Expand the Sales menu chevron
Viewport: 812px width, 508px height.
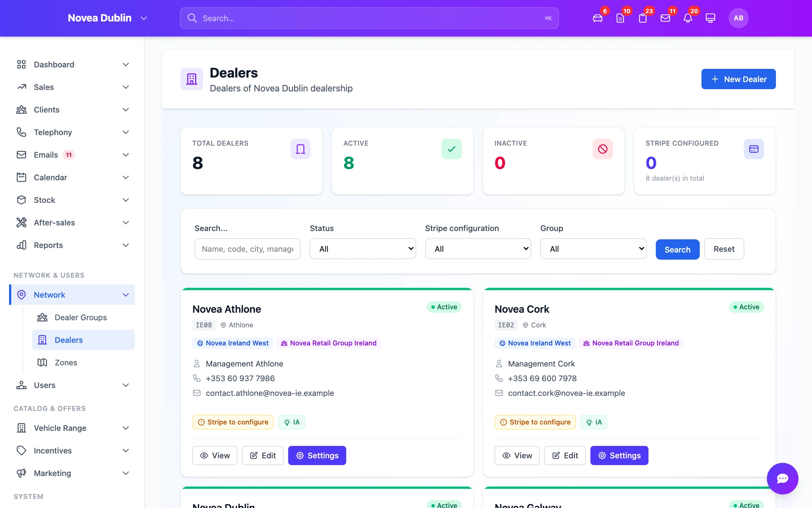pos(126,87)
